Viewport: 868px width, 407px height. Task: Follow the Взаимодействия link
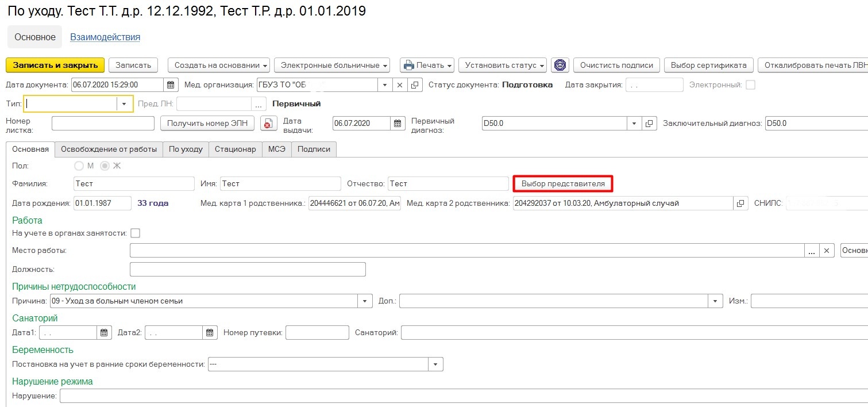pyautogui.click(x=105, y=37)
